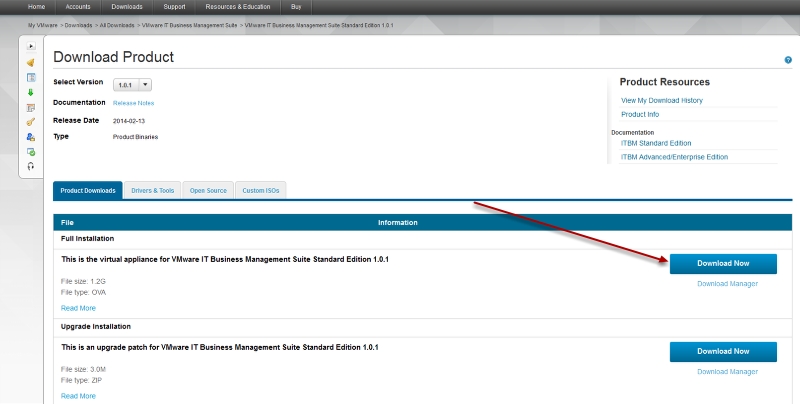Click the blue users icon in sidebar
800x404 pixels.
(x=31, y=137)
